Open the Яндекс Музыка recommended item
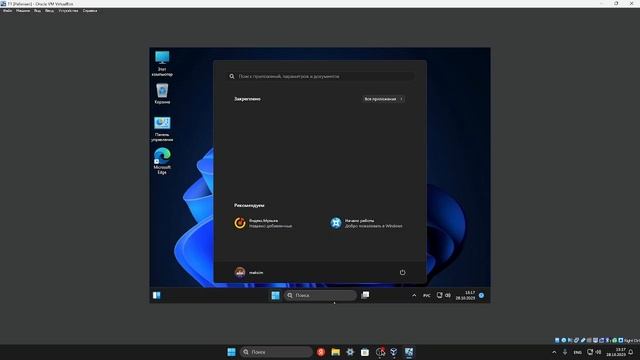The height and width of the screenshot is (360, 640). (x=263, y=223)
